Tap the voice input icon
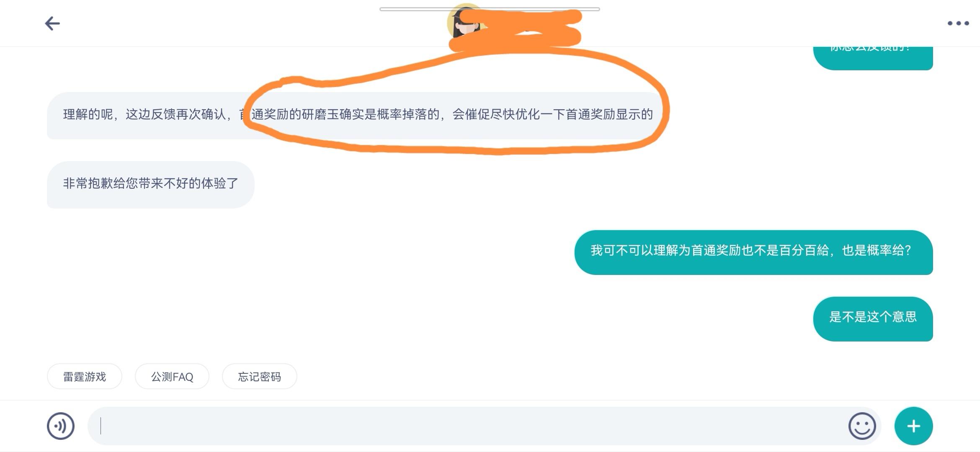The width and height of the screenshot is (980, 452). [61, 426]
